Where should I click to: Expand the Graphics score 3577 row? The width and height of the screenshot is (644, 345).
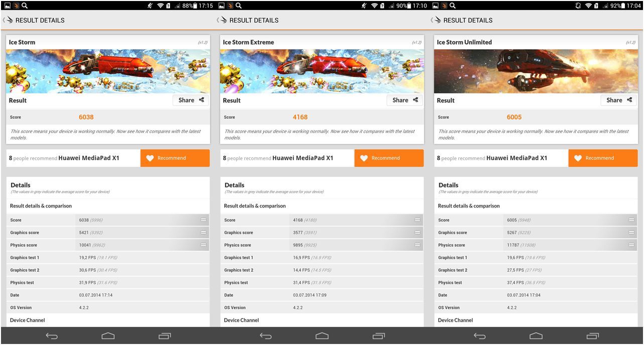[417, 233]
